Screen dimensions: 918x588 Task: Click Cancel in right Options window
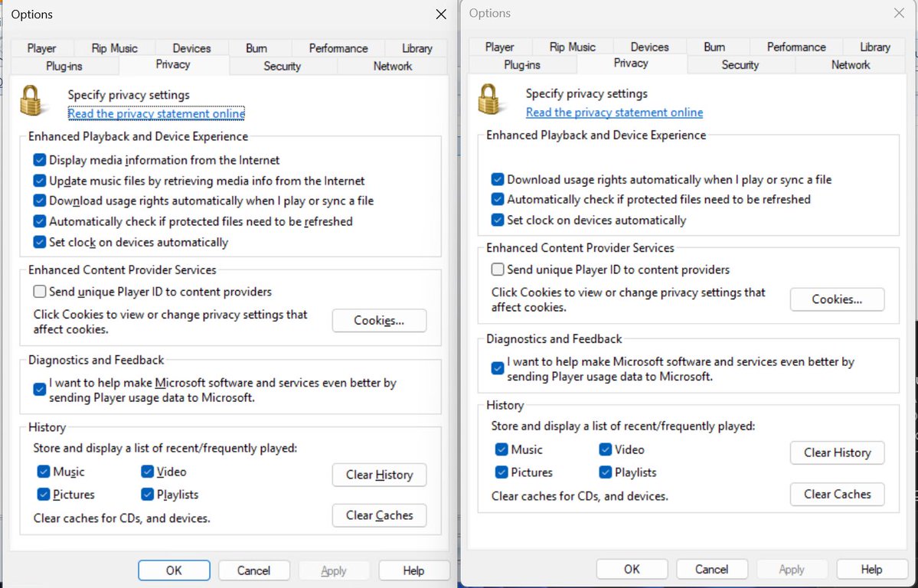[712, 570]
